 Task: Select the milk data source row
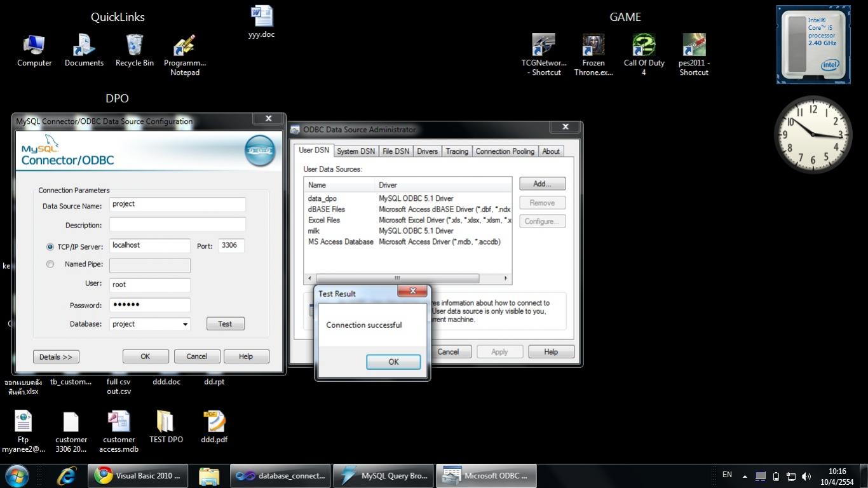point(409,231)
